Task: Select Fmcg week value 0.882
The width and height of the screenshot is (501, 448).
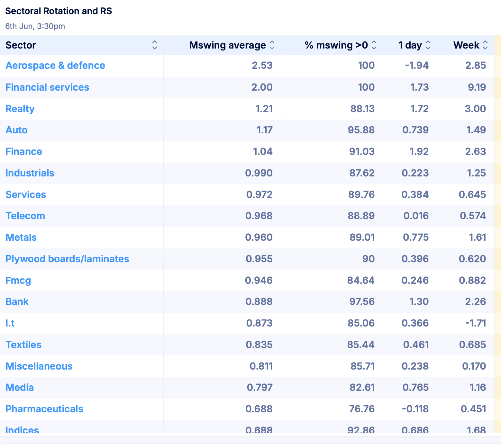Action: tap(472, 281)
